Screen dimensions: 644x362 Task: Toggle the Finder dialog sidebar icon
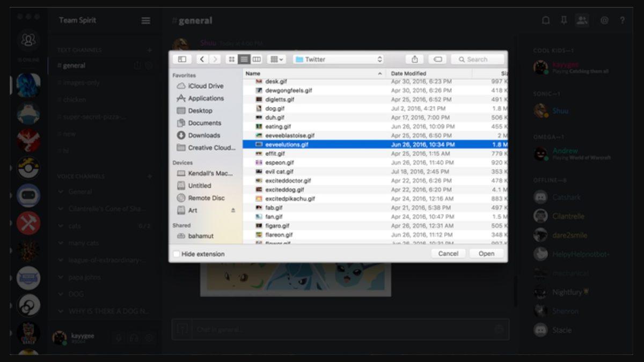182,59
